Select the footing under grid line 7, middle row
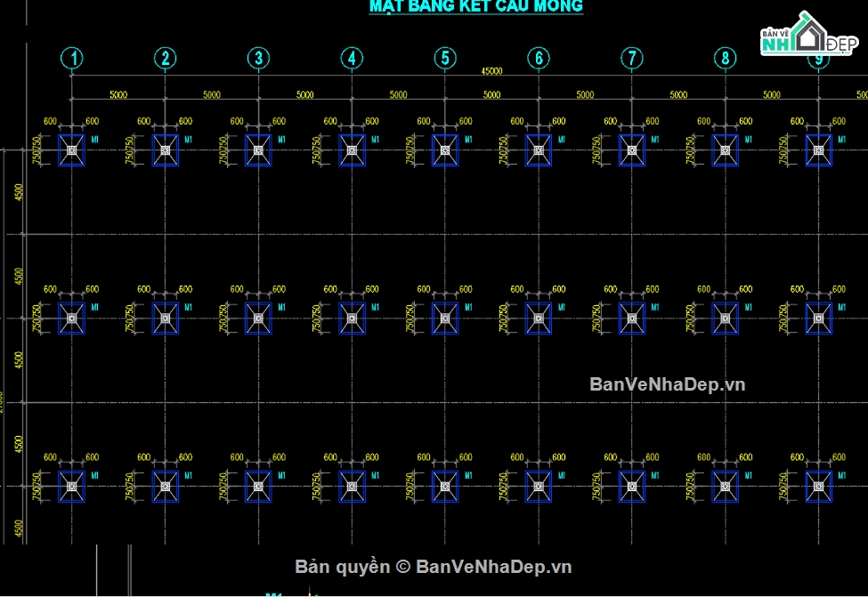 click(x=631, y=318)
